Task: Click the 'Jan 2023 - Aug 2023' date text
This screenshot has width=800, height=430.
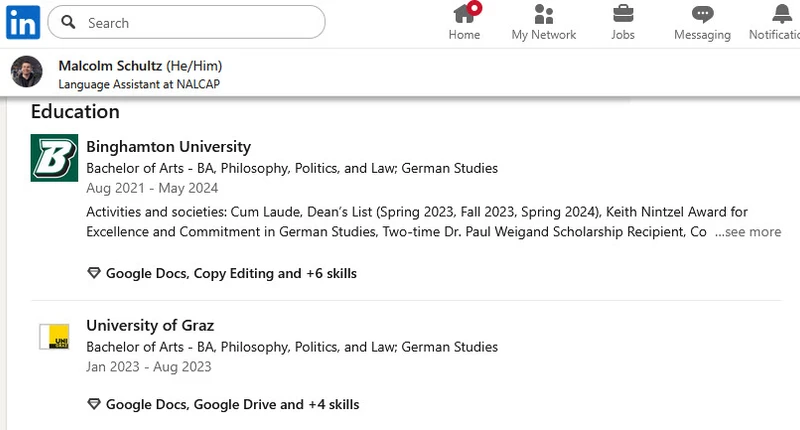Action: [x=148, y=367]
